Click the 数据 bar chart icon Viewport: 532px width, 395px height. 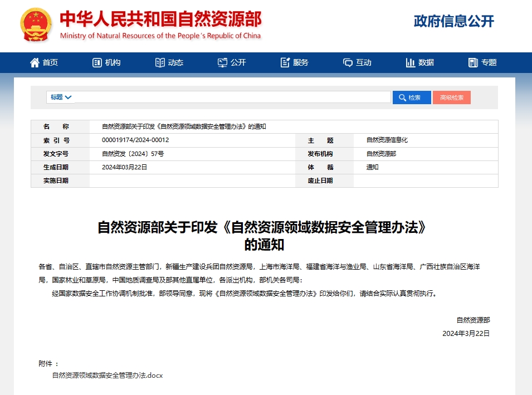point(411,62)
